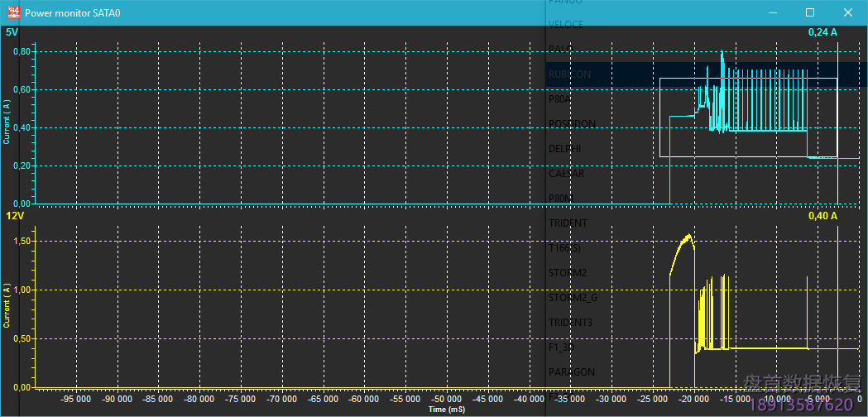
Task: Select VELOCE in the family list
Action: click(x=566, y=25)
